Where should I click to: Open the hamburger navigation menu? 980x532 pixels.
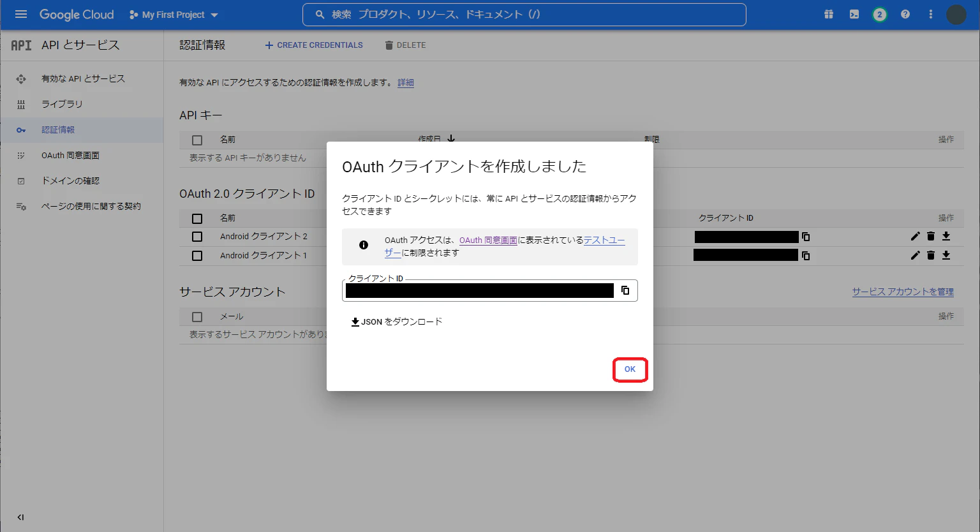point(21,14)
